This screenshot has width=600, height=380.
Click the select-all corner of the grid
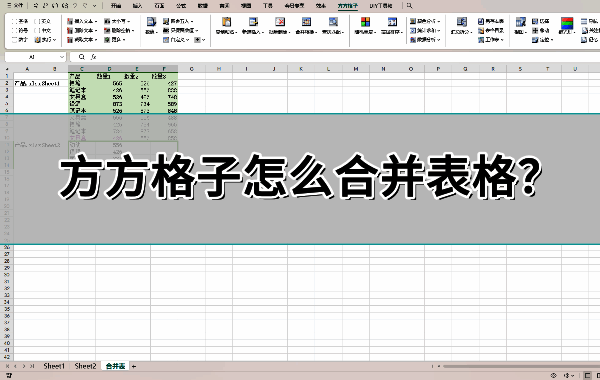click(x=7, y=69)
